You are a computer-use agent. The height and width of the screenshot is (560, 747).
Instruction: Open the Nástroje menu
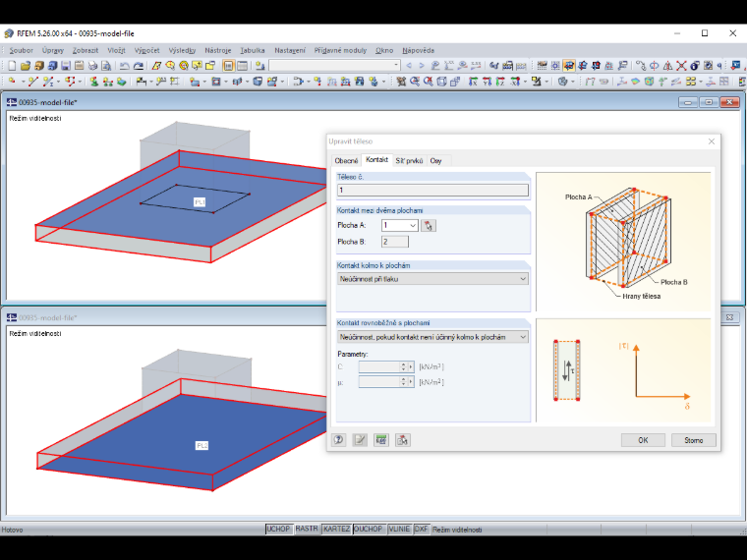tap(218, 50)
